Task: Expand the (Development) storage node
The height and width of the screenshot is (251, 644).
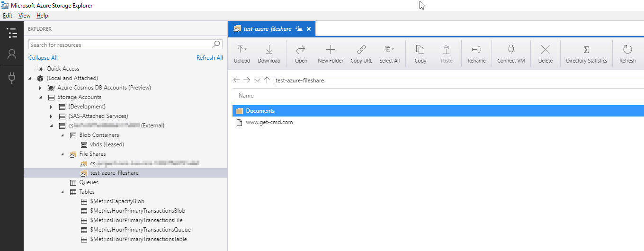Action: pos(51,107)
